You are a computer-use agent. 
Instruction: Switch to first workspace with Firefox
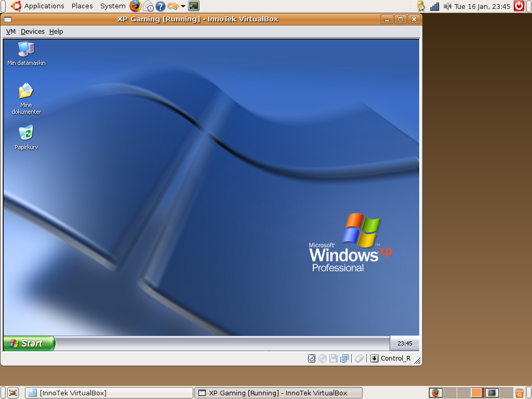(436, 393)
